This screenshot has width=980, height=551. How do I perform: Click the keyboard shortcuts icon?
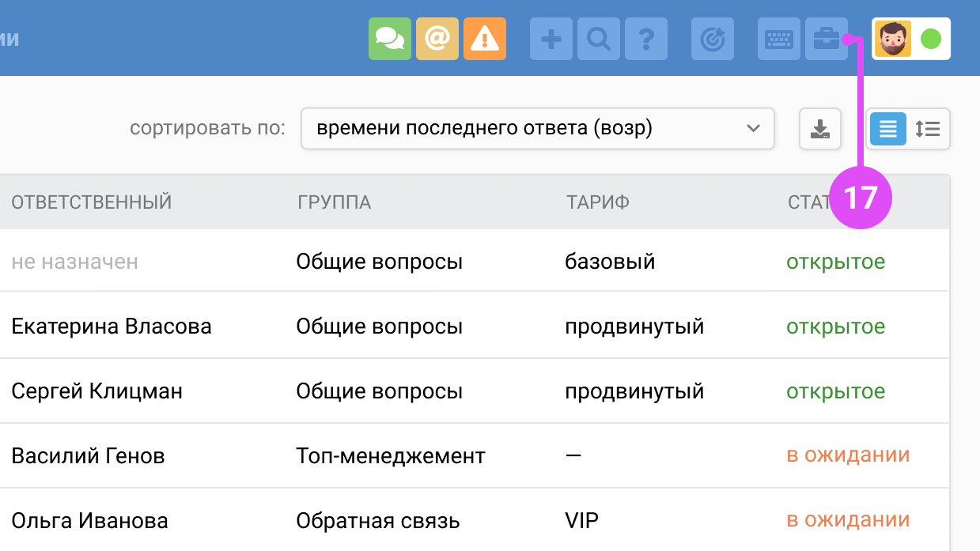tap(779, 39)
